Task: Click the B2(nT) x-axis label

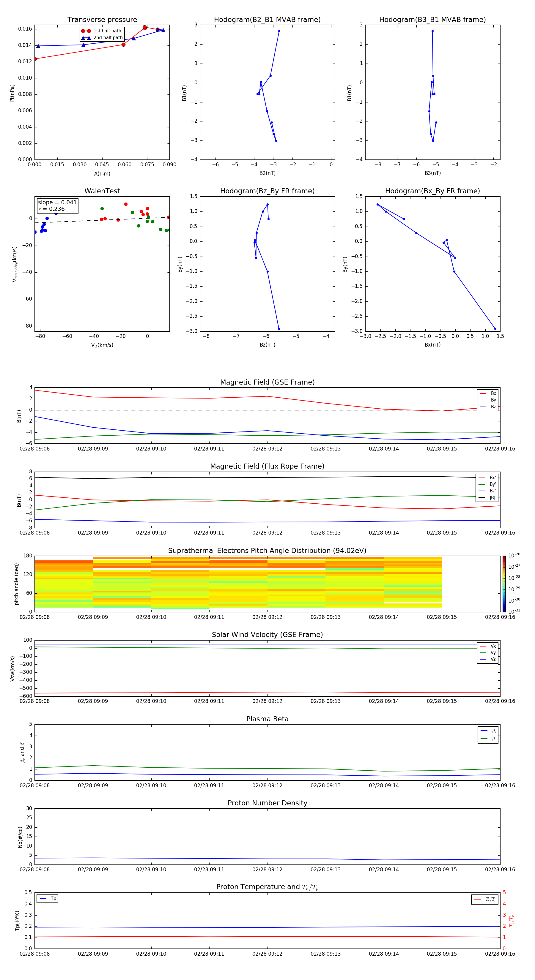Action: pos(267,173)
